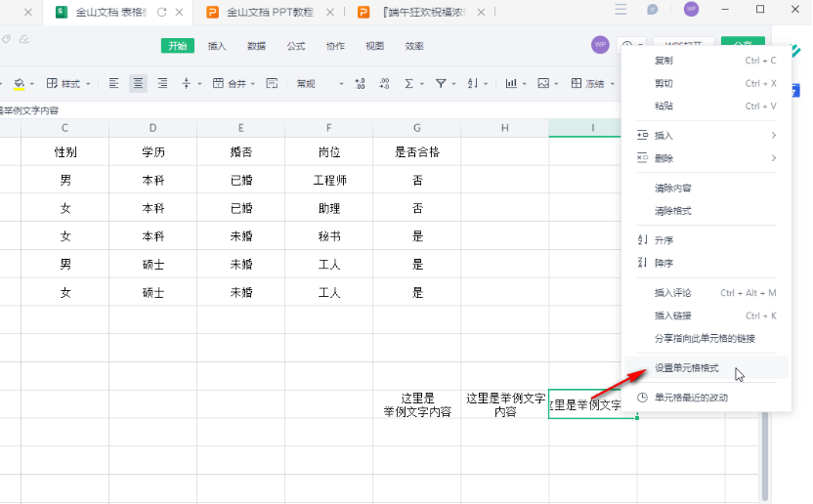Switch to the 数据 ribbon tab
Image resolution: width=813 pixels, height=504 pixels.
pyautogui.click(x=256, y=46)
